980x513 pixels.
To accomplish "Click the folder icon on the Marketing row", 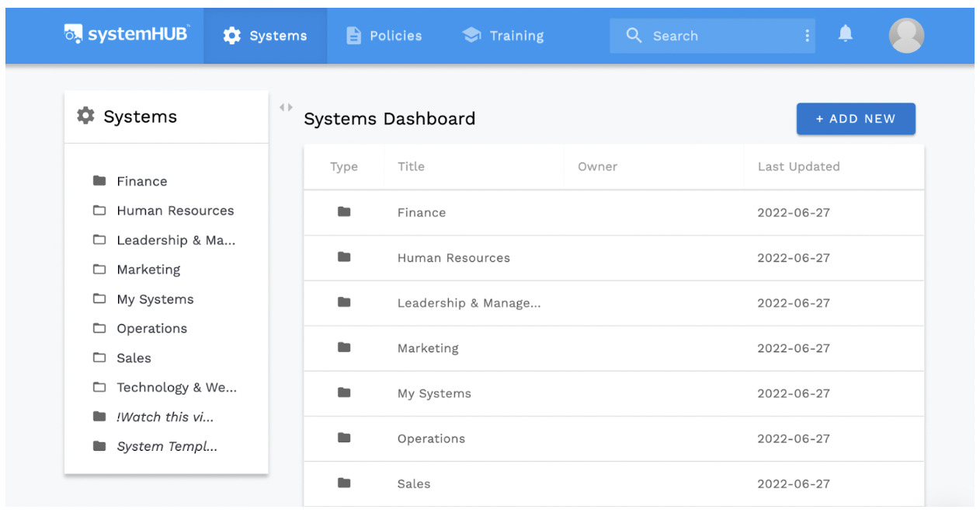I will pyautogui.click(x=344, y=348).
